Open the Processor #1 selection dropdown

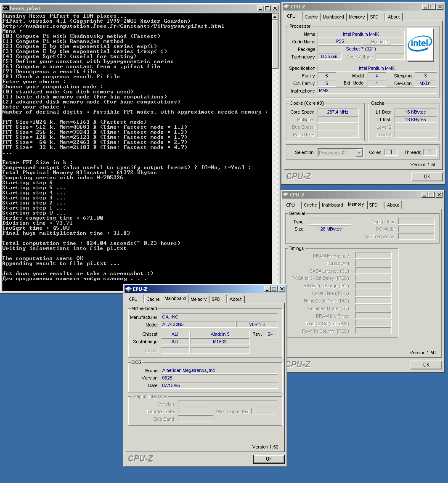[x=359, y=152]
